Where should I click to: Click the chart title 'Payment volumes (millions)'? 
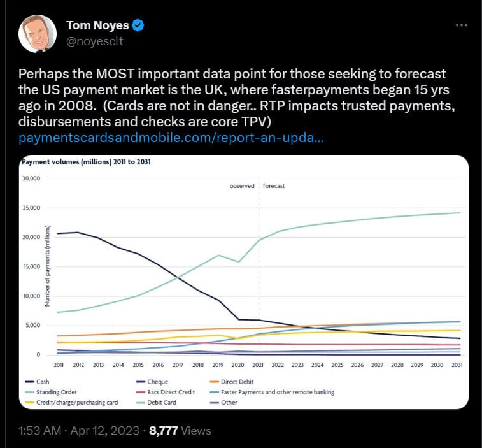pos(87,162)
